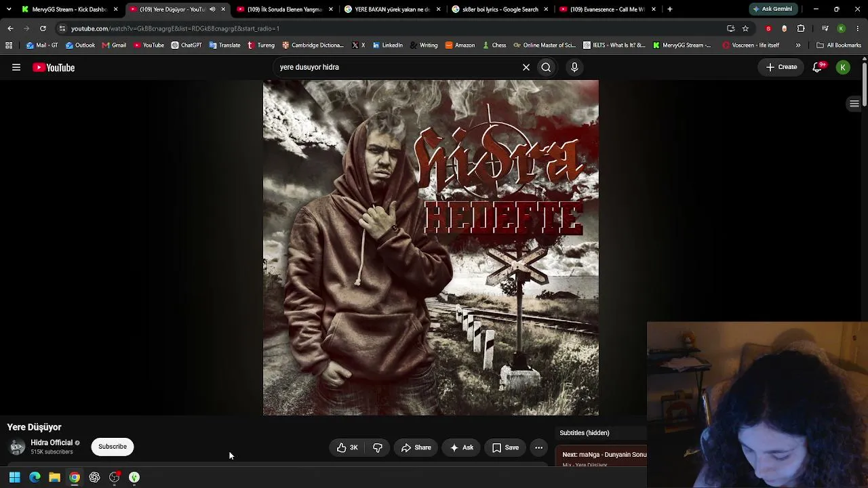Start voice search with microphone icon
Image resolution: width=868 pixels, height=488 pixels.
(574, 67)
